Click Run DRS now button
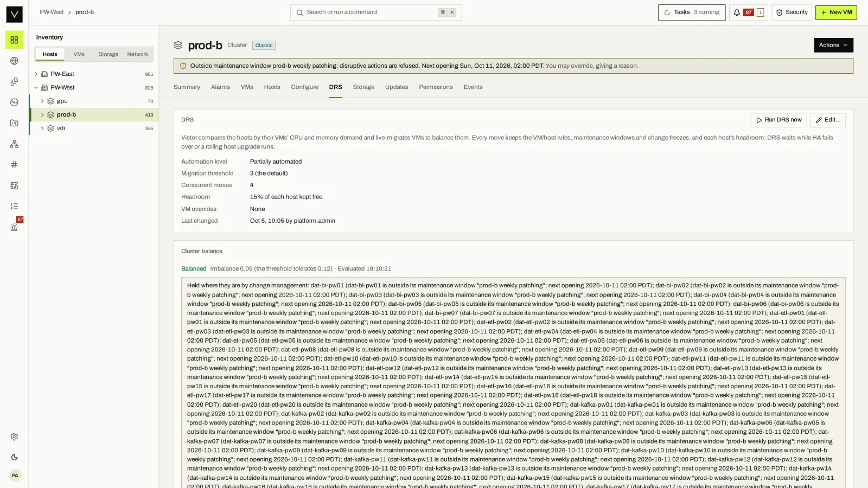The height and width of the screenshot is (488, 868). pos(778,120)
